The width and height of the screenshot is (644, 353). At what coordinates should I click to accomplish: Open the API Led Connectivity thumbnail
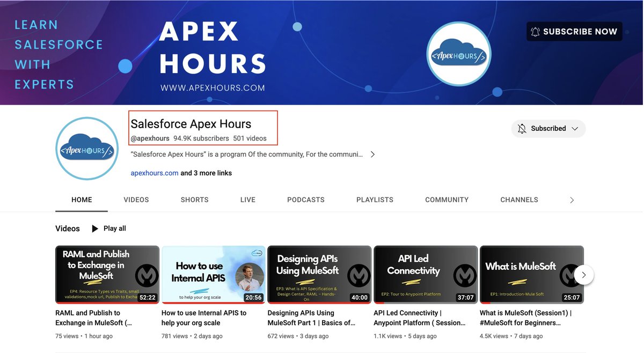(426, 275)
